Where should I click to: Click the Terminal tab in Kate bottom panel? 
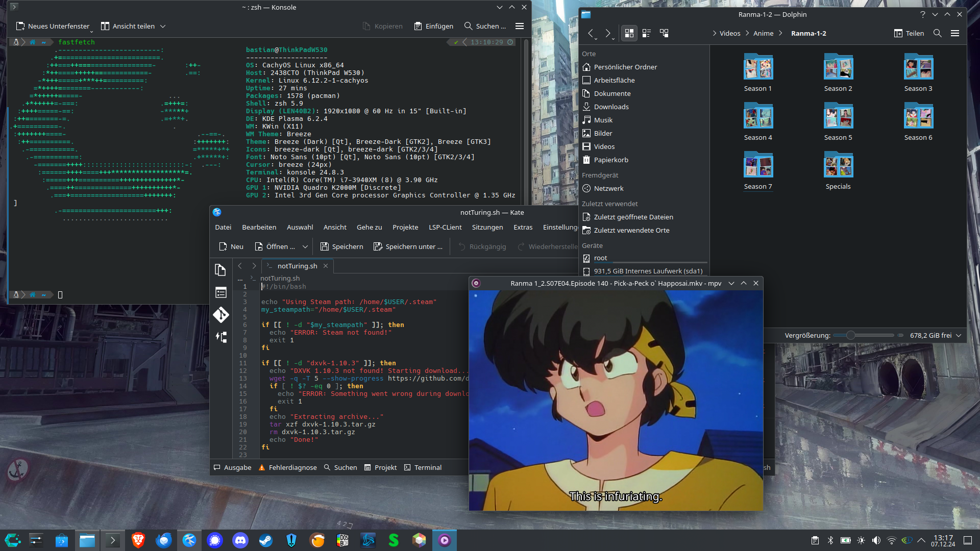[x=428, y=467]
